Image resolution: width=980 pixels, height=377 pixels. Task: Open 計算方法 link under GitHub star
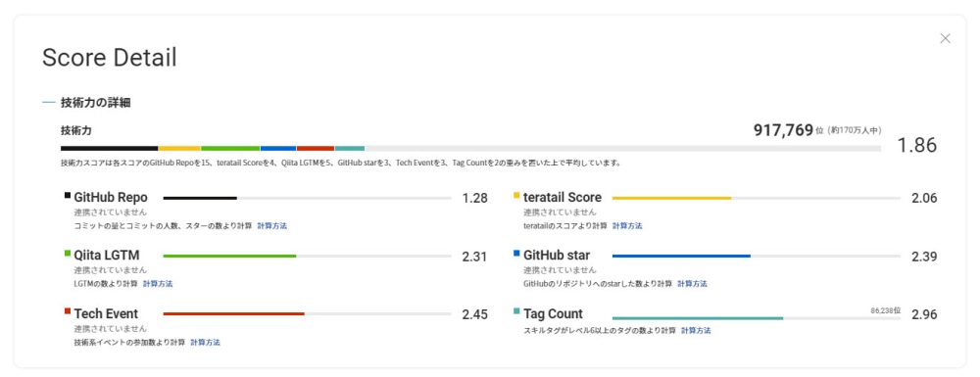[x=693, y=284]
